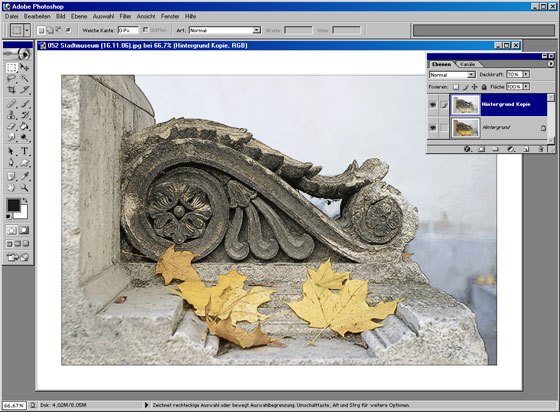Select the Zoom magnifier tool

point(24,187)
